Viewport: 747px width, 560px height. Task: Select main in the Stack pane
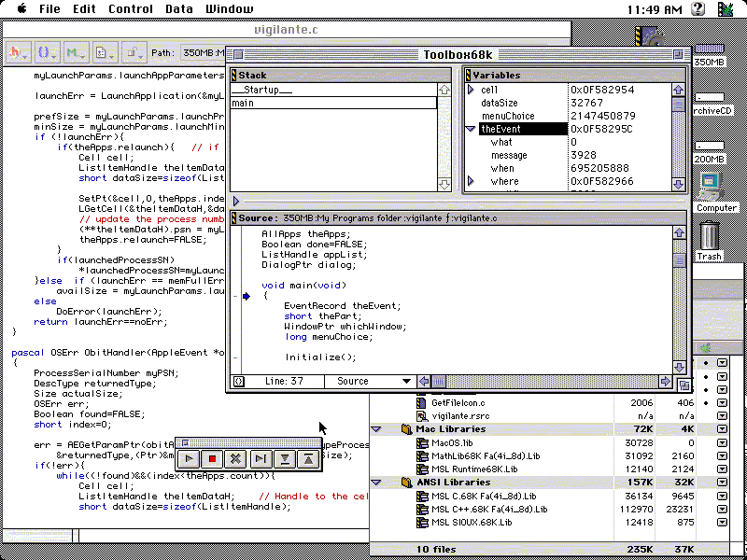click(x=243, y=103)
